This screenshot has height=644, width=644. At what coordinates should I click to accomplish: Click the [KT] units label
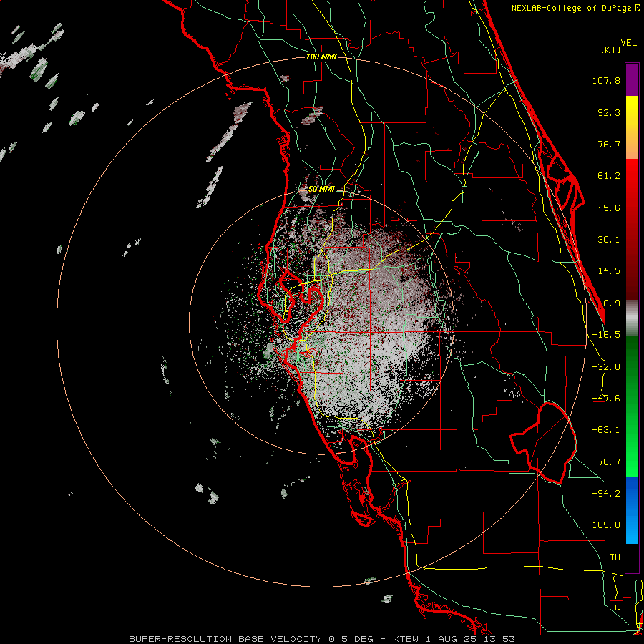[x=611, y=49]
